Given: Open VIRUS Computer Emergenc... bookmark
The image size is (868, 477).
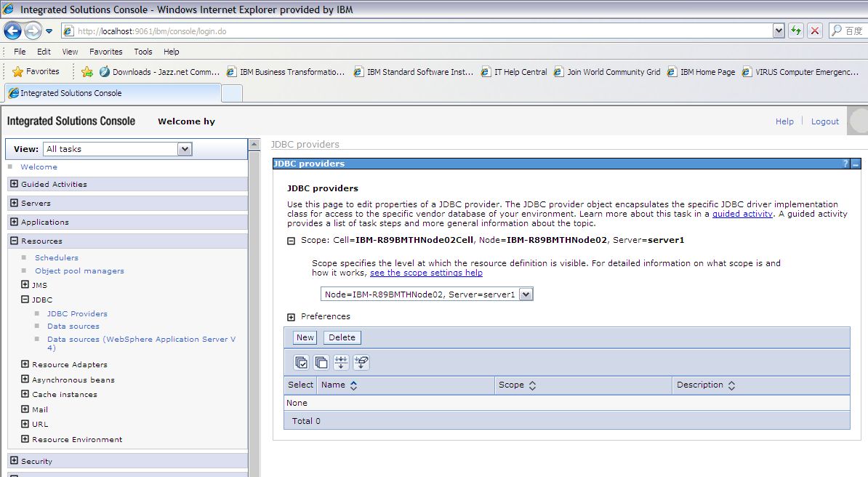Looking at the screenshot, I should click(x=800, y=72).
